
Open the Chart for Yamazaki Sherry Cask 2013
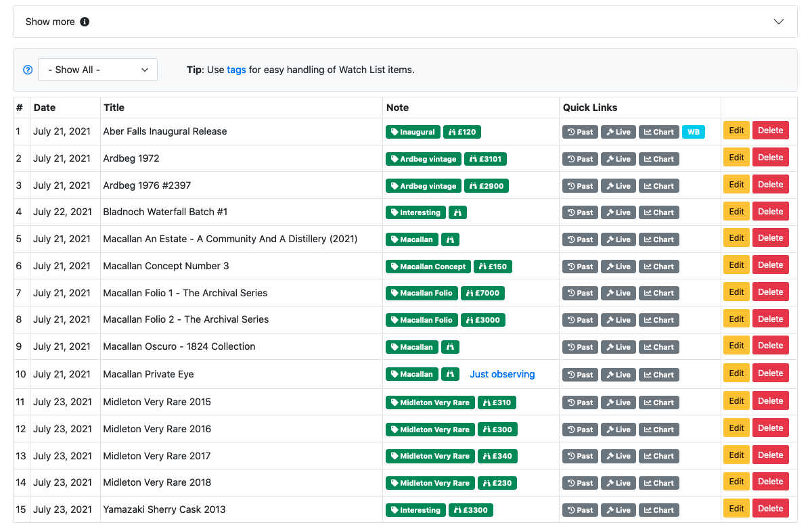(658, 509)
